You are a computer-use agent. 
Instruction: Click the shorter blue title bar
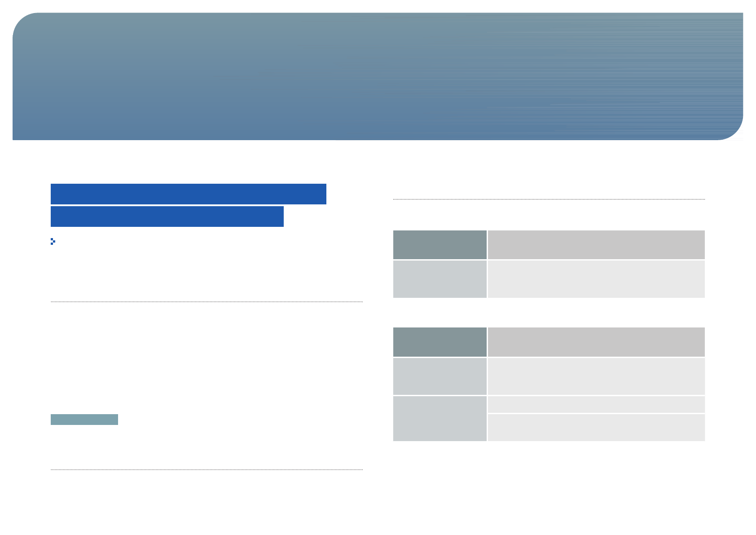(x=167, y=217)
